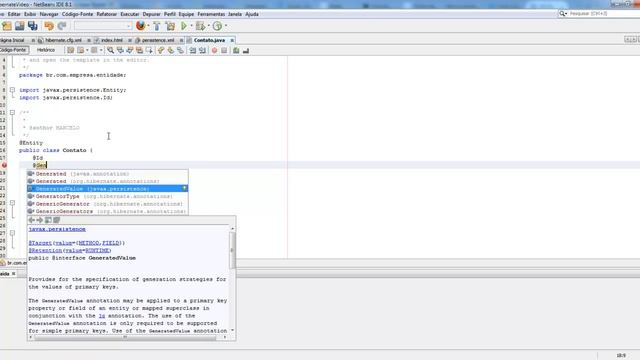This screenshot has width=640, height=360.
Task: Switch to hibernate.cfg.xml tab
Action: click(x=63, y=40)
